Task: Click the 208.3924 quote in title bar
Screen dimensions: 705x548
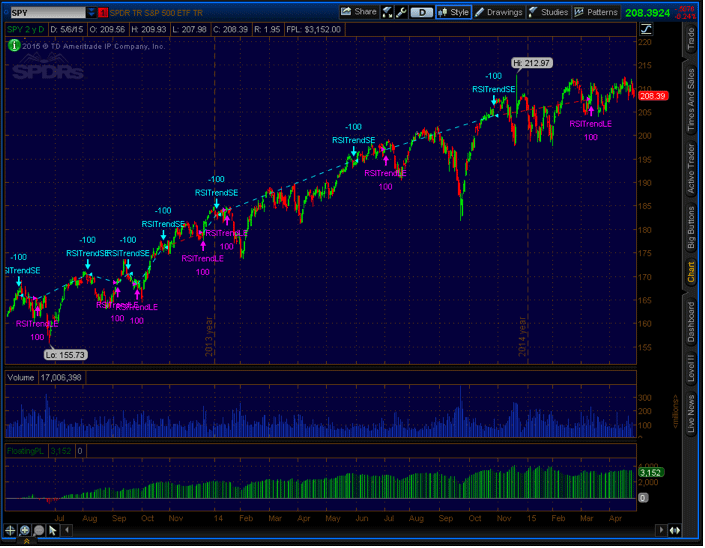Action: tap(647, 13)
